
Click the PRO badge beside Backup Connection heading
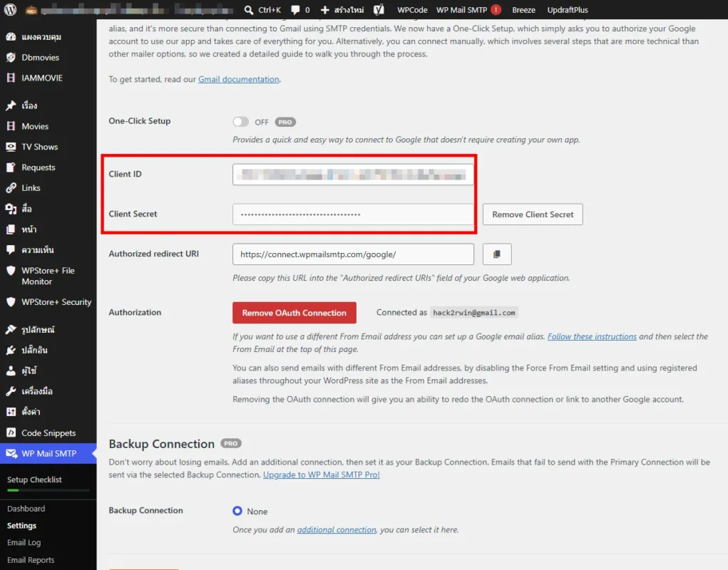[231, 443]
